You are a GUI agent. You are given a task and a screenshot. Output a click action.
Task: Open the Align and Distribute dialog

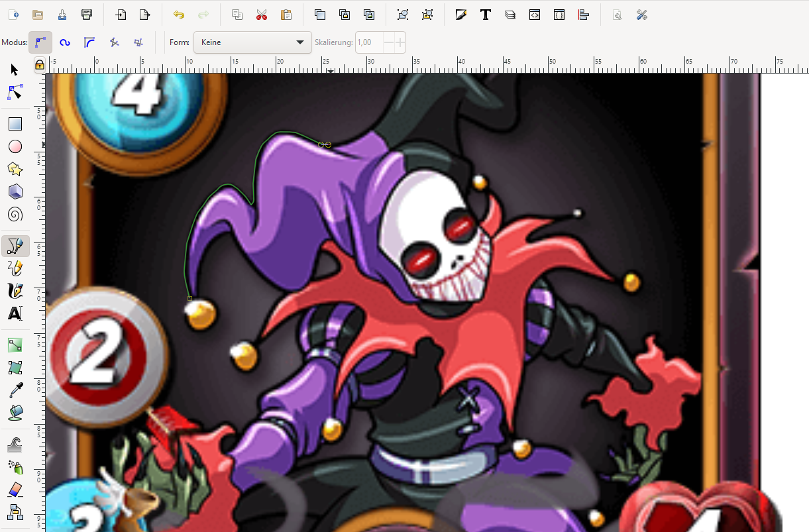[584, 15]
